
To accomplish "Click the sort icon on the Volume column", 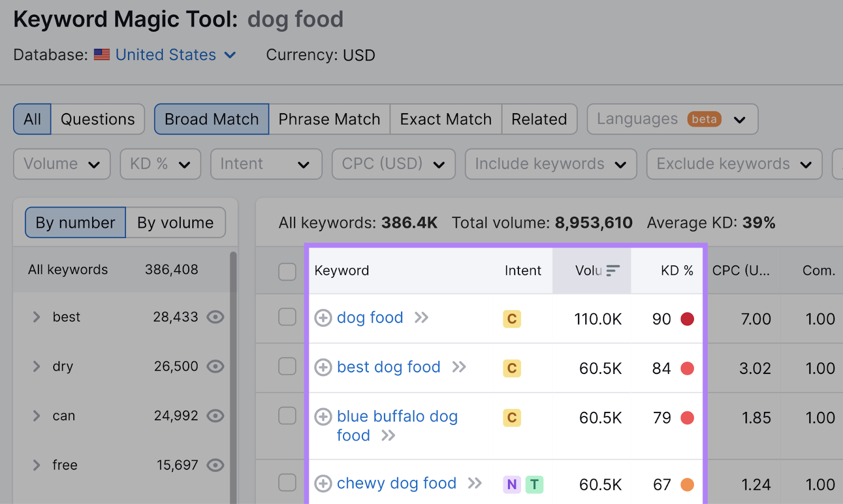I will pyautogui.click(x=612, y=270).
